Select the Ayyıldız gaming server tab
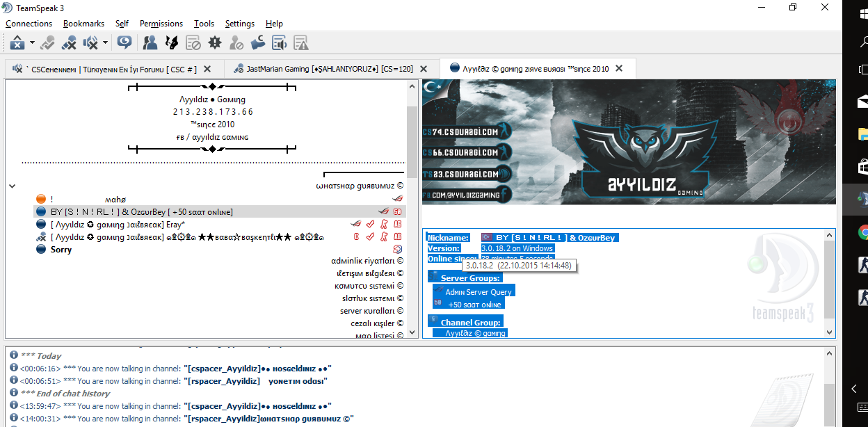This screenshot has width=868, height=427. point(538,69)
